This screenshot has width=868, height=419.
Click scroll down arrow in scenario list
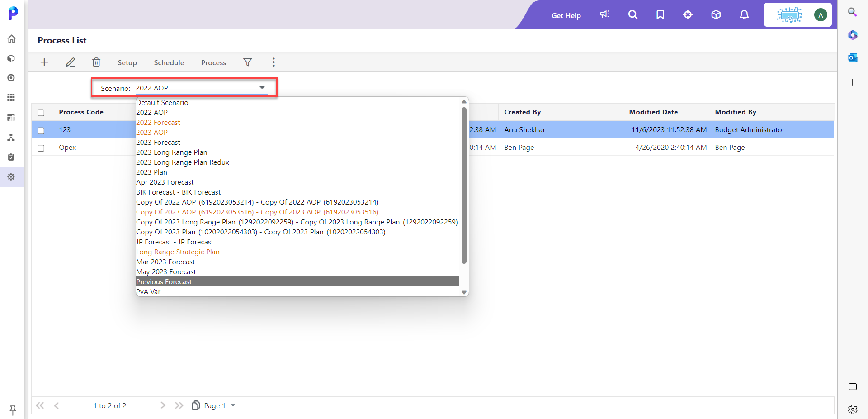(464, 292)
